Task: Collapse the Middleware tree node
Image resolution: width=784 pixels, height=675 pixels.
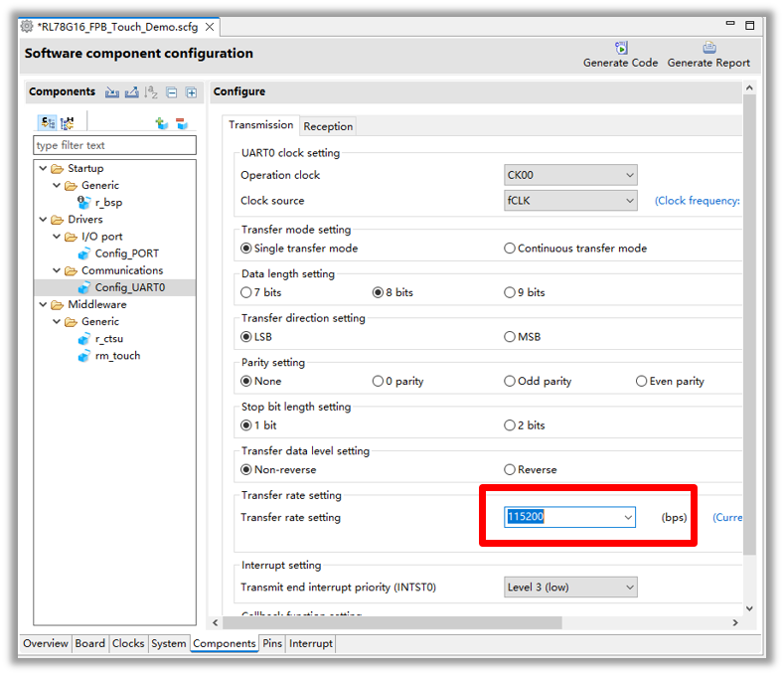Action: [43, 305]
